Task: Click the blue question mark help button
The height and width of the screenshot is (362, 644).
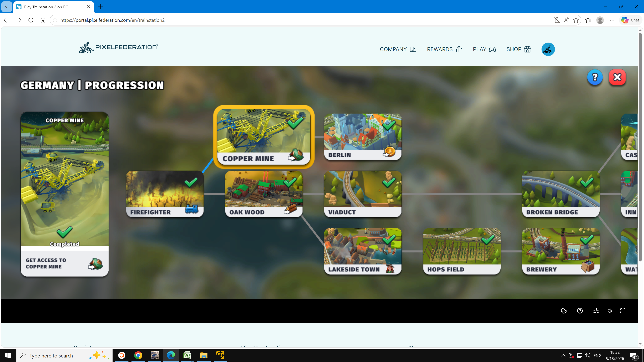Action: click(x=595, y=77)
